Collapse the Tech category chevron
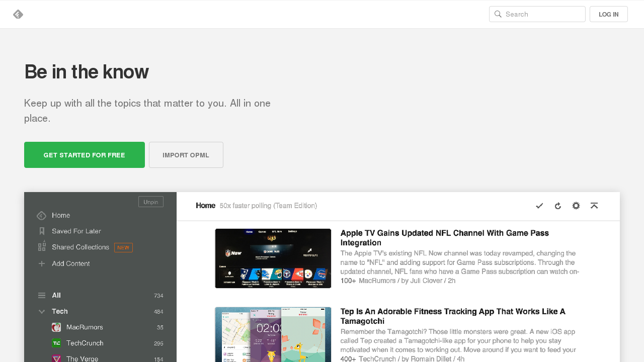Screen dimensions: 644x362 pos(42,312)
